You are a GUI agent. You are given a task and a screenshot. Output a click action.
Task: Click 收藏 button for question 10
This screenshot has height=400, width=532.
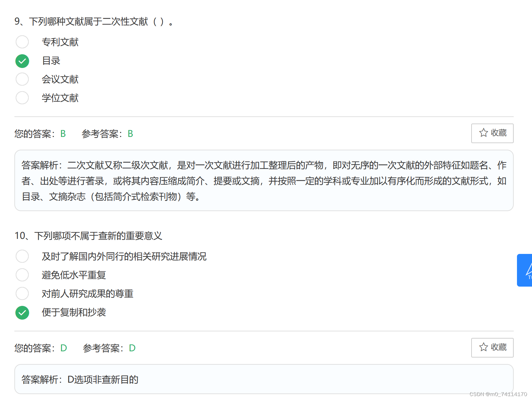point(492,347)
